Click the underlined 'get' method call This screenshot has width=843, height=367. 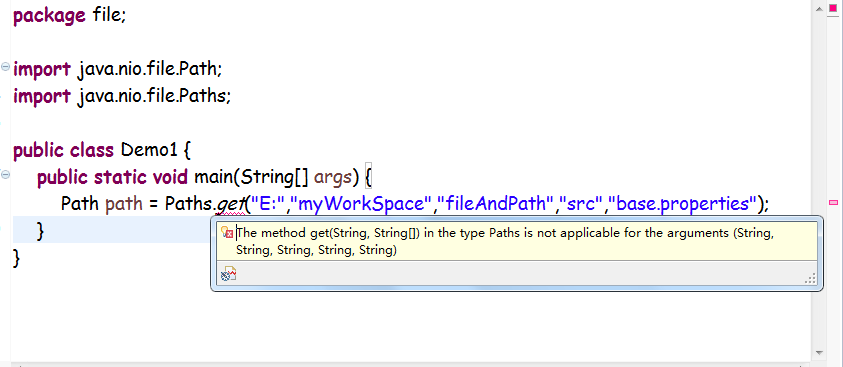(x=231, y=204)
